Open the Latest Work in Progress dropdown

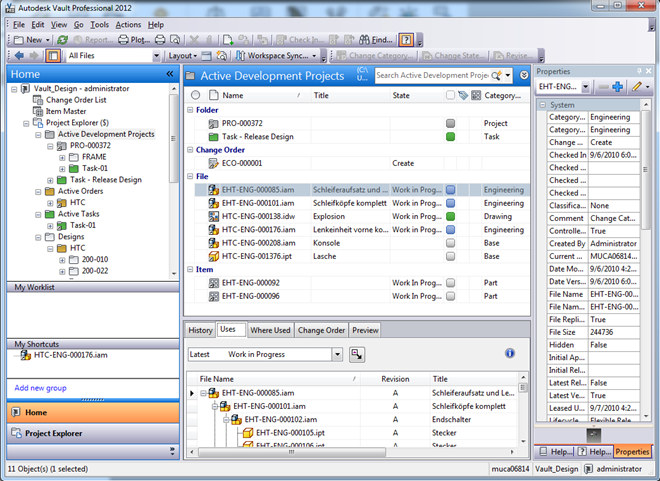(x=337, y=354)
